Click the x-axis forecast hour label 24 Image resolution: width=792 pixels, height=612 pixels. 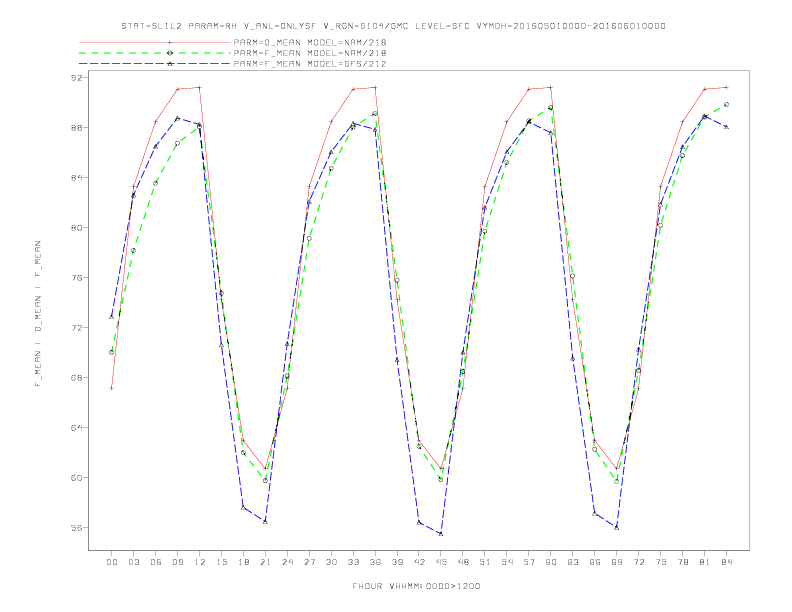[x=287, y=562]
